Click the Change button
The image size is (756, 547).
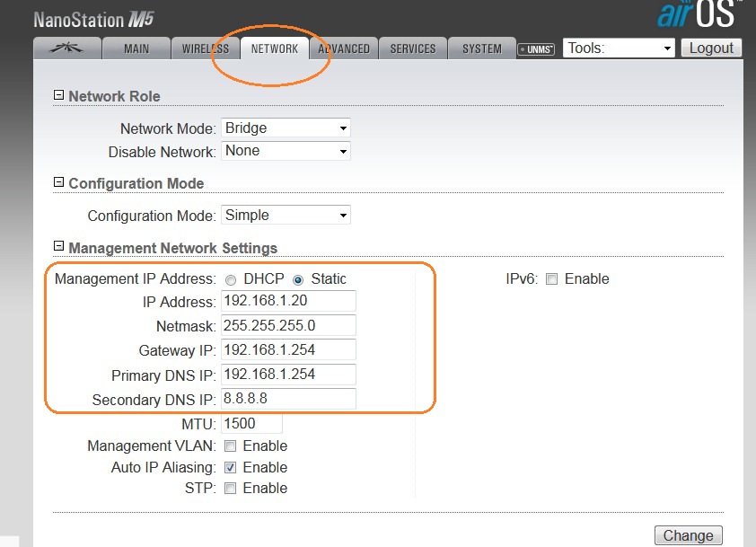click(x=688, y=535)
